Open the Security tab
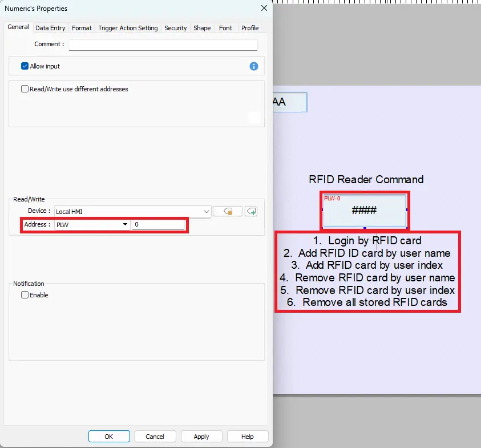 175,27
